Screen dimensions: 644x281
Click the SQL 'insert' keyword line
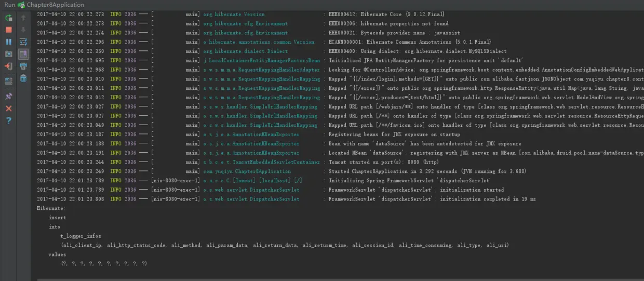(x=57, y=218)
